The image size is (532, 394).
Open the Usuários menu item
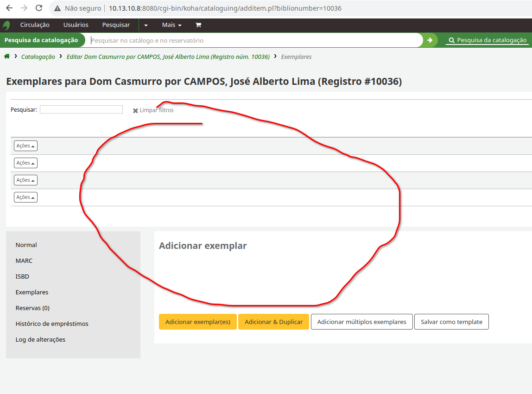[x=76, y=25]
